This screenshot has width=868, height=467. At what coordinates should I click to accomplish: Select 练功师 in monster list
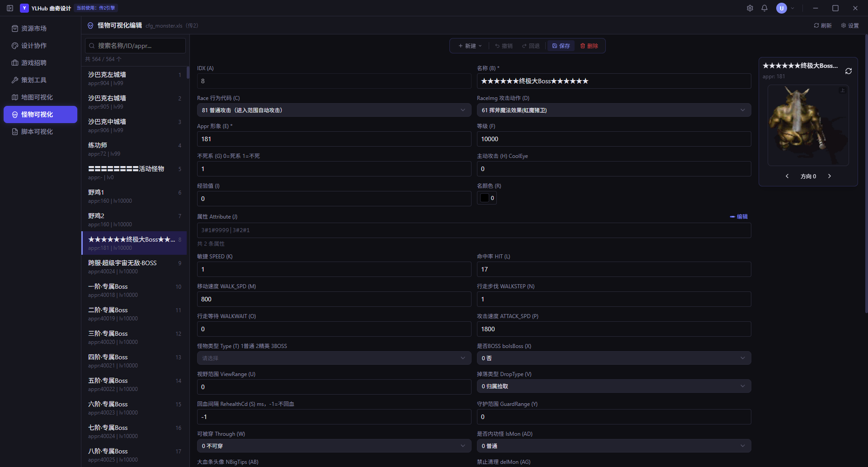pos(134,149)
